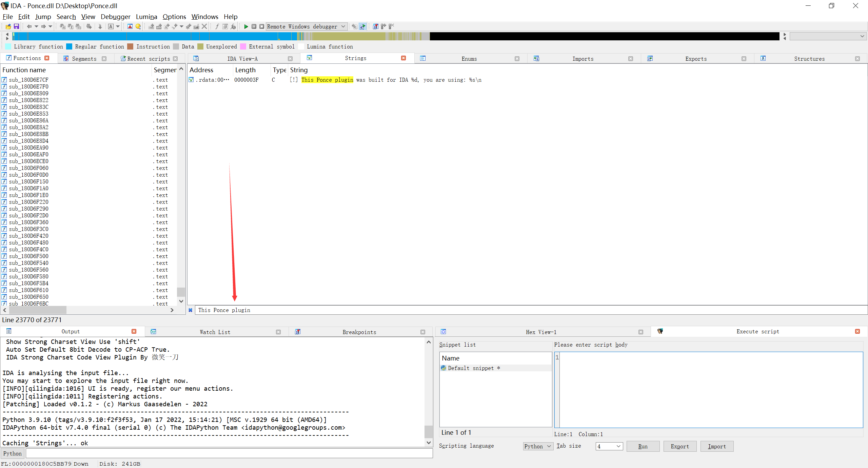Click the Terminate process stop icon

(x=261, y=26)
